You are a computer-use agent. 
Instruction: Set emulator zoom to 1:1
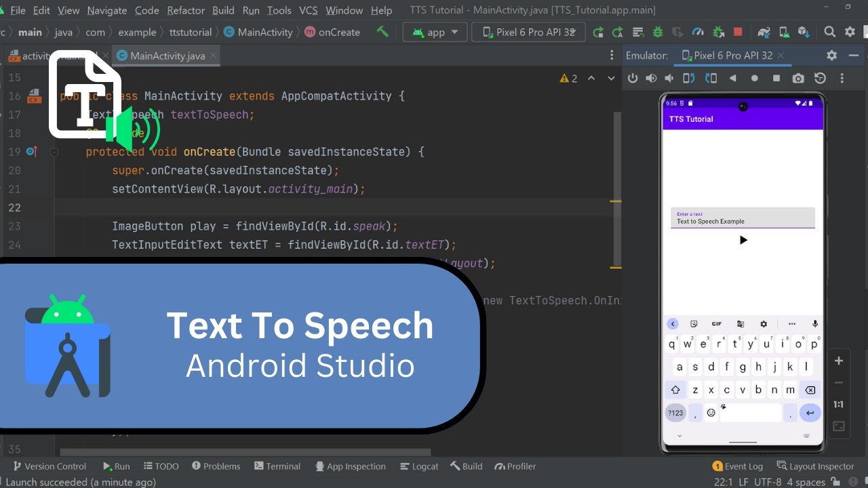(x=839, y=404)
